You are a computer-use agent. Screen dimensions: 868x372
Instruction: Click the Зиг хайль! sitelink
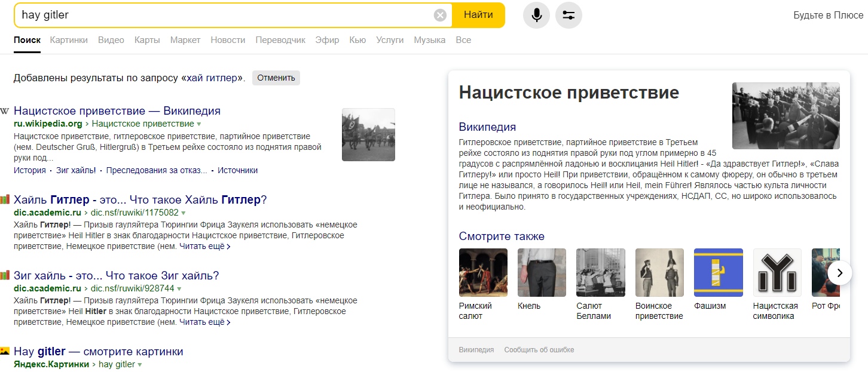tap(76, 170)
